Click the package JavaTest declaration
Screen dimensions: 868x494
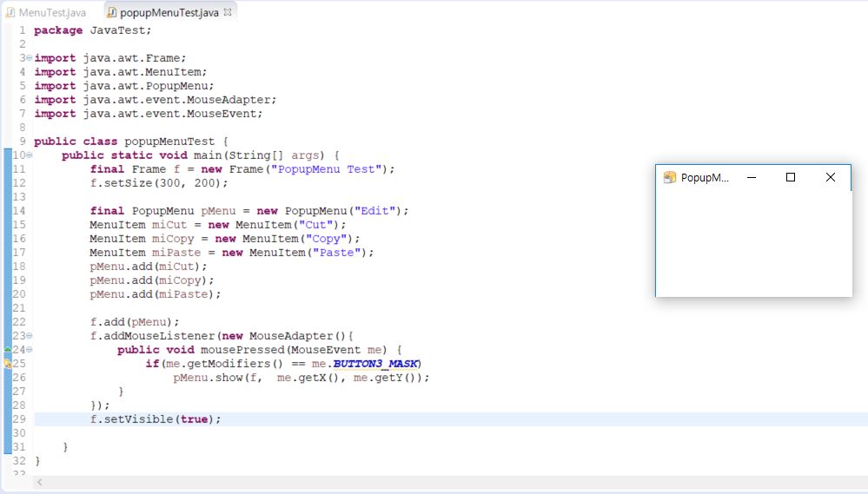tap(92, 30)
